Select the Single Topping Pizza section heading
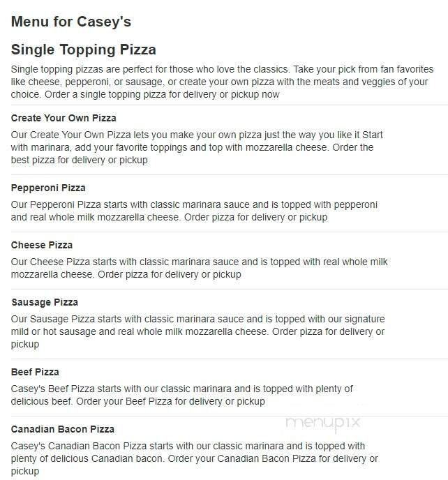This screenshot has height=480, width=448. pos(84,50)
